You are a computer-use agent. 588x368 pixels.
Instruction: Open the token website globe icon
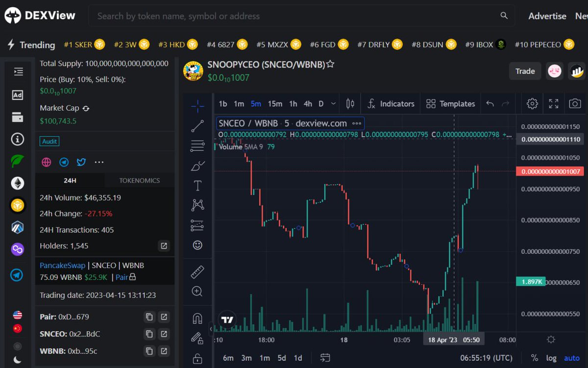(47, 162)
